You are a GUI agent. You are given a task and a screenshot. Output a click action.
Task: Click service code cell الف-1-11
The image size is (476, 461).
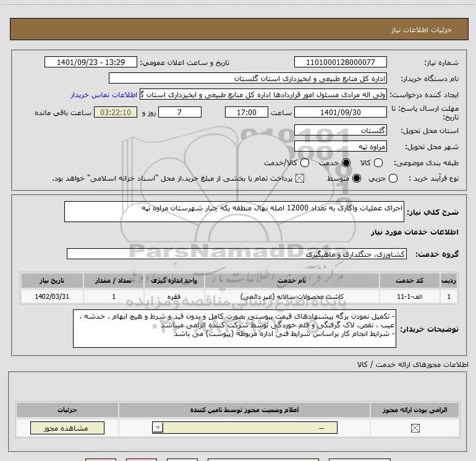click(x=409, y=296)
